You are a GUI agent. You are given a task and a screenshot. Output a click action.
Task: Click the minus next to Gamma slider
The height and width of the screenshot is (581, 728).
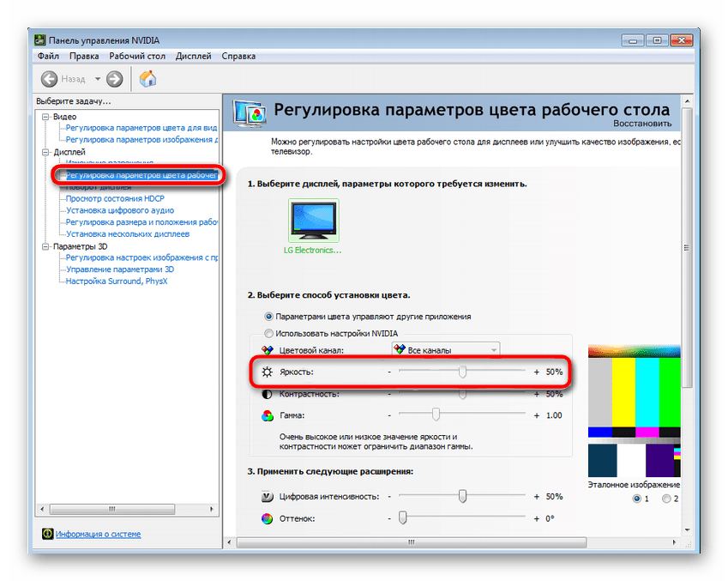tap(389, 415)
